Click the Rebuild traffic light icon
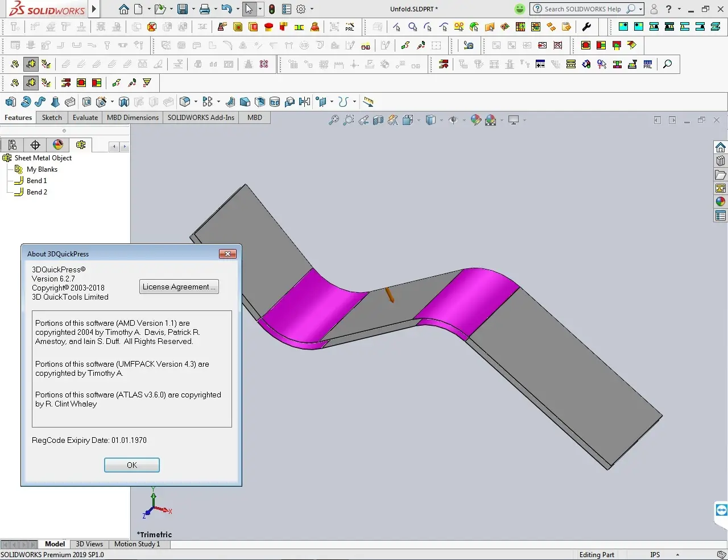Screen dimensions: 728x560 click(x=272, y=9)
